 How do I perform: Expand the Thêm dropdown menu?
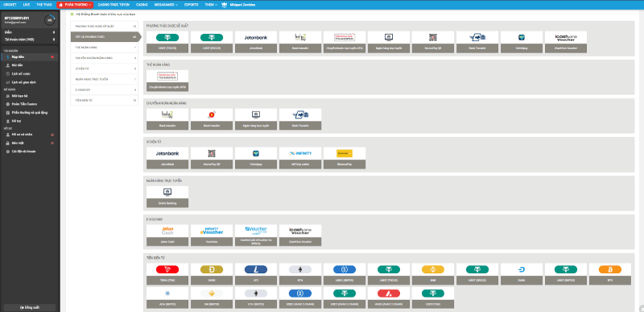coord(211,5)
